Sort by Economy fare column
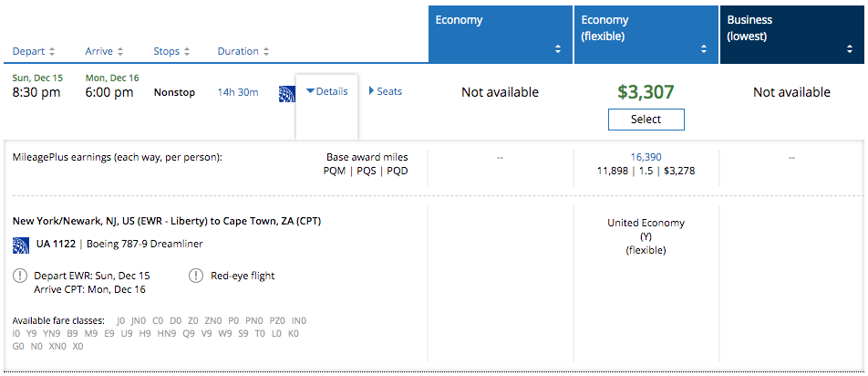 tap(558, 49)
